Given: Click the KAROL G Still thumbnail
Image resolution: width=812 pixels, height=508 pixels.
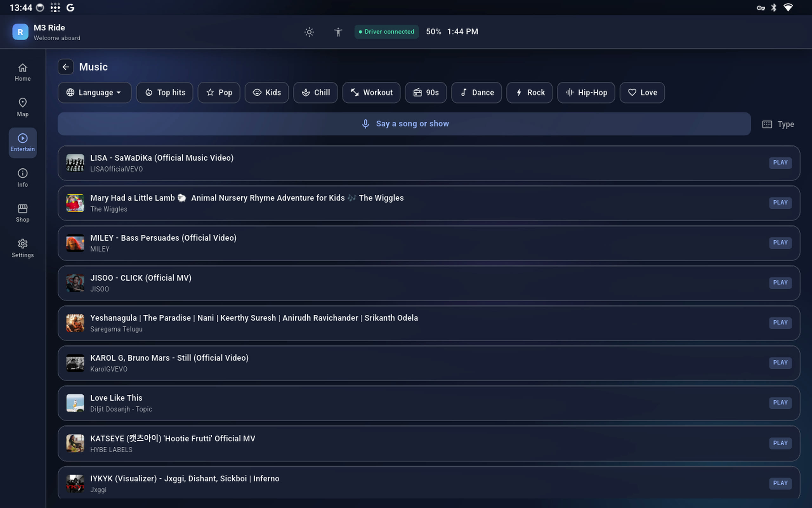Looking at the screenshot, I should coord(75,363).
